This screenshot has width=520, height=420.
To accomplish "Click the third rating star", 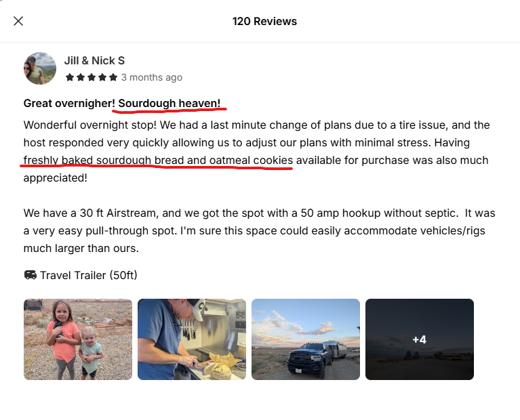I will pyautogui.click(x=92, y=77).
